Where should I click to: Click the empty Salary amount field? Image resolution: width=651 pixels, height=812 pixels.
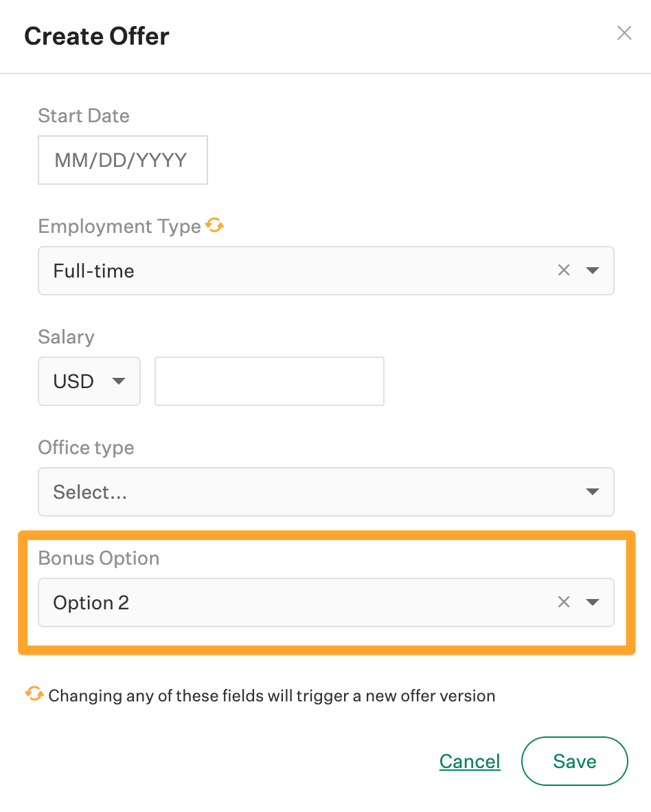[269, 381]
